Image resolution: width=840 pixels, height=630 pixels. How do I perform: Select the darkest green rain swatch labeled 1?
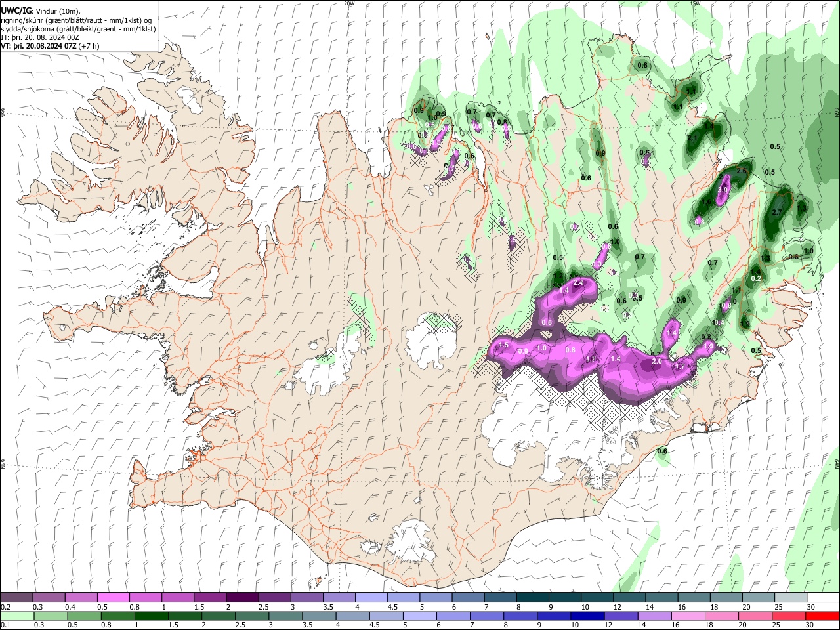(x=151, y=616)
